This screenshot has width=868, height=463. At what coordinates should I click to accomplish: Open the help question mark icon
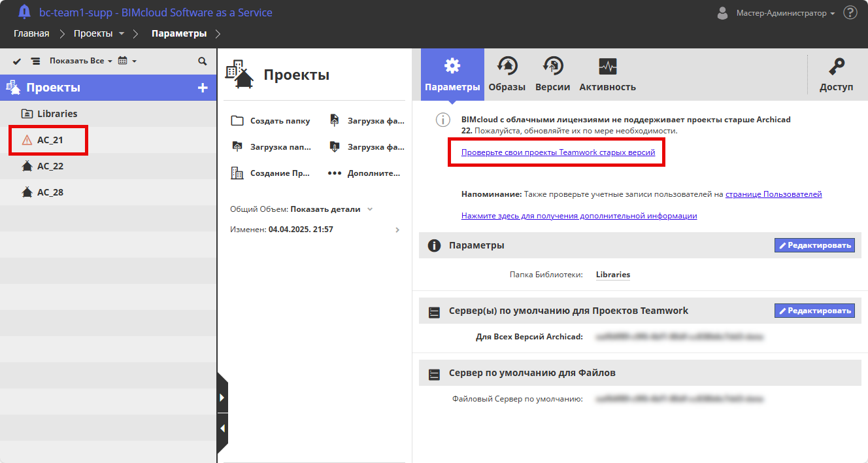[850, 12]
